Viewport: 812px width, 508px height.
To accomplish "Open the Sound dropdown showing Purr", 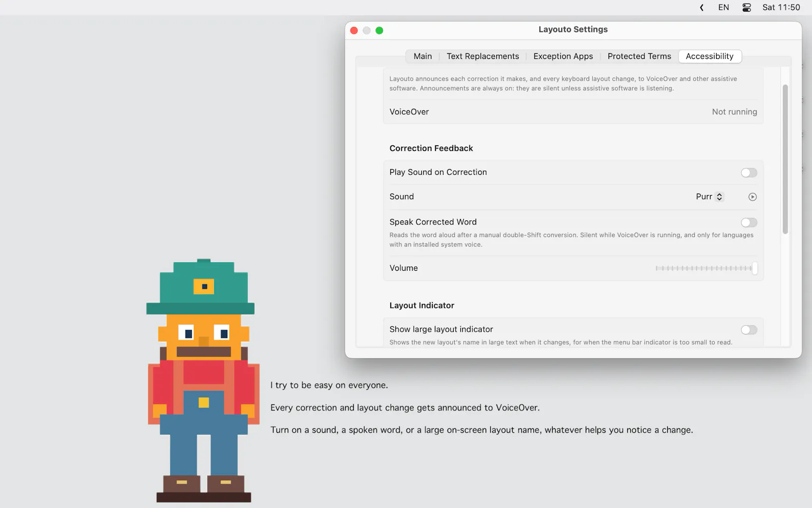I will click(709, 197).
